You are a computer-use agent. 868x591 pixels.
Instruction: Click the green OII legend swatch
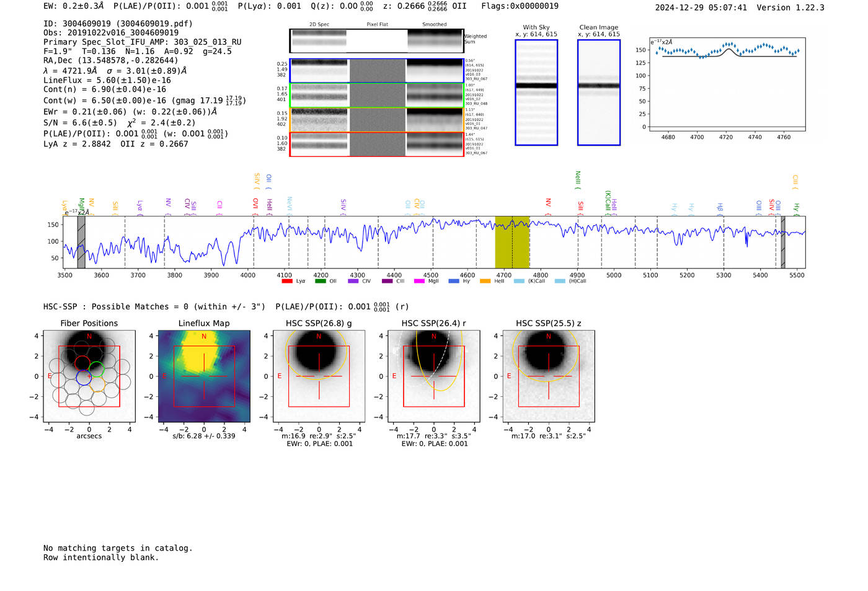pyautogui.click(x=320, y=281)
